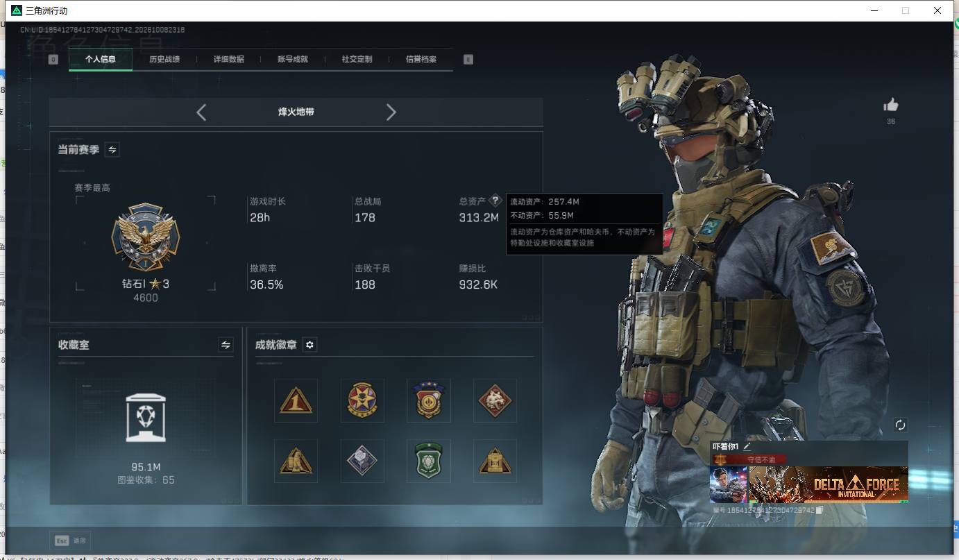
Task: Click the 钻石I rank emblem
Action: click(146, 237)
